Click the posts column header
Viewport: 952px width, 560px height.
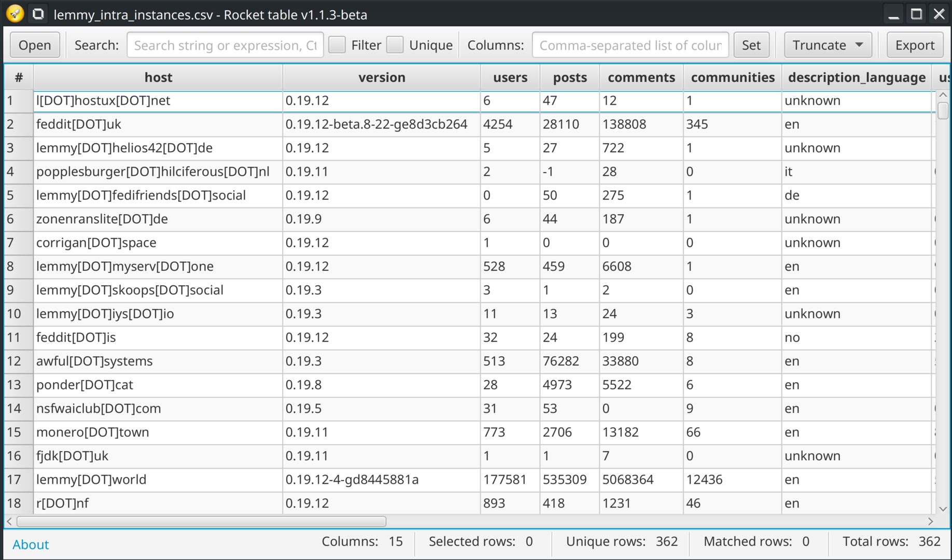click(x=570, y=77)
